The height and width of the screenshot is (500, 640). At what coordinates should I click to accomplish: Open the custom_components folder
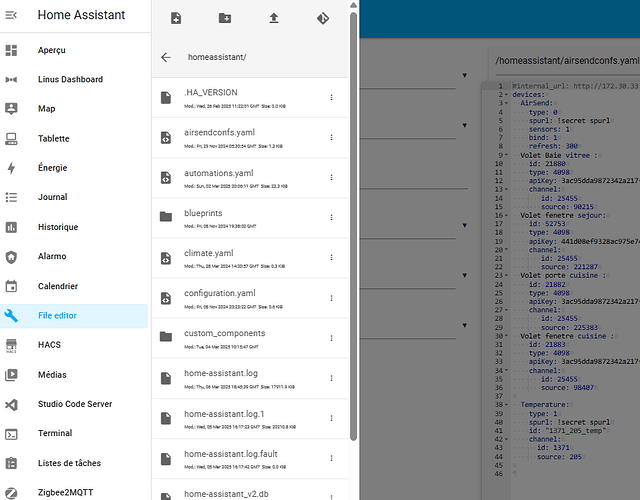pos(250,338)
